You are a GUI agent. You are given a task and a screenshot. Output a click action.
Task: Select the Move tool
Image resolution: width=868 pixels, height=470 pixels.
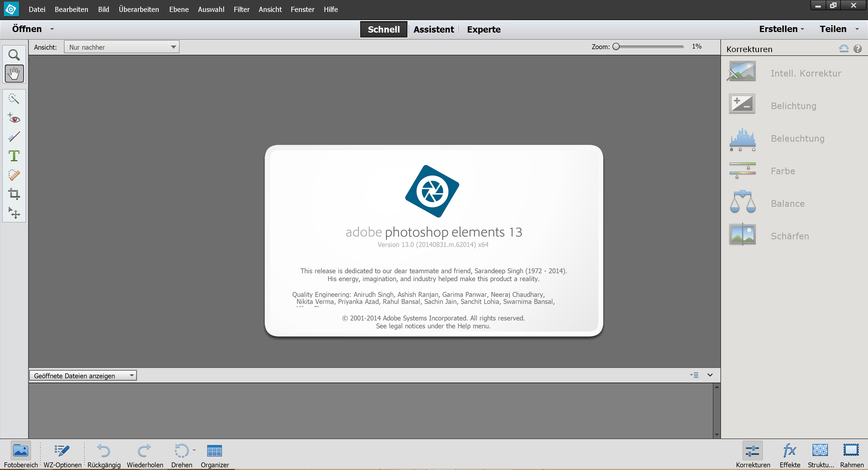pyautogui.click(x=14, y=213)
